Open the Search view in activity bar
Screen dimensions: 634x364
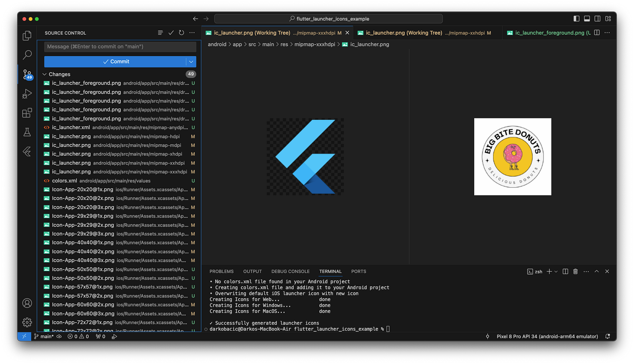click(27, 55)
